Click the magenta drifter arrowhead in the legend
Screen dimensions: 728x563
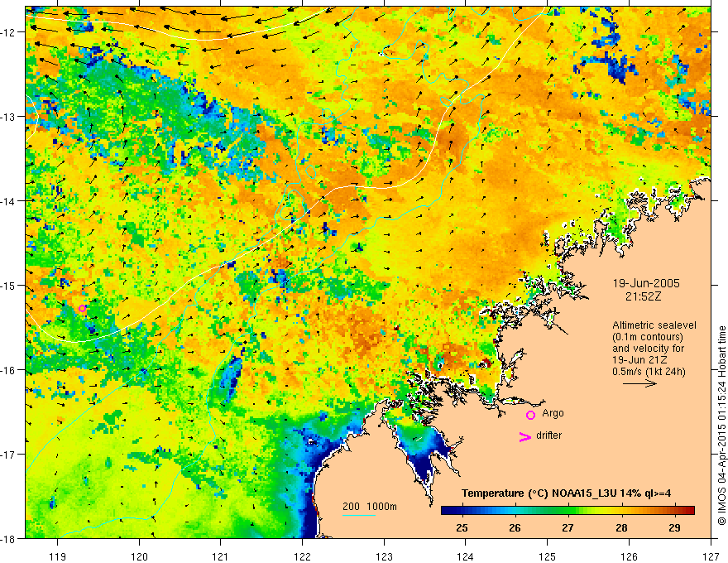pos(524,436)
